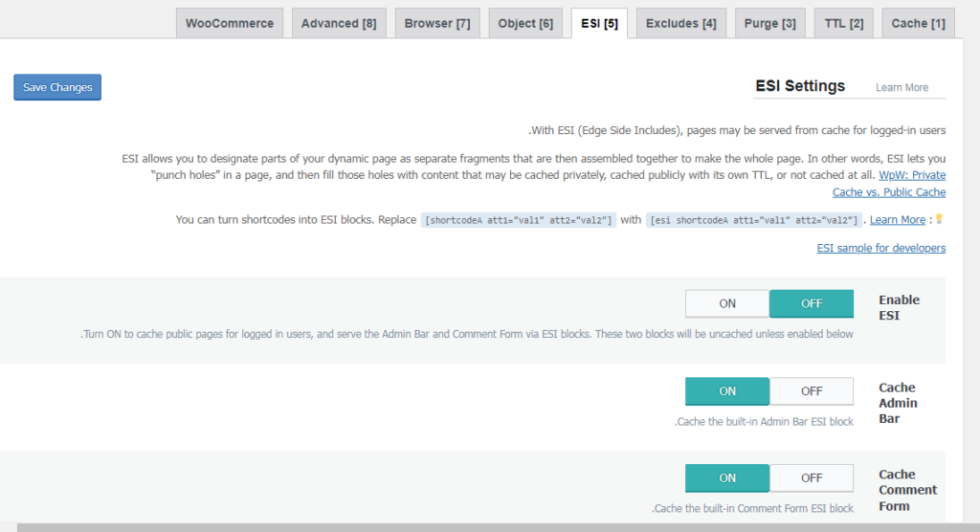Click the lightbulb tip icon
Image resolution: width=980 pixels, height=532 pixels.
click(939, 219)
